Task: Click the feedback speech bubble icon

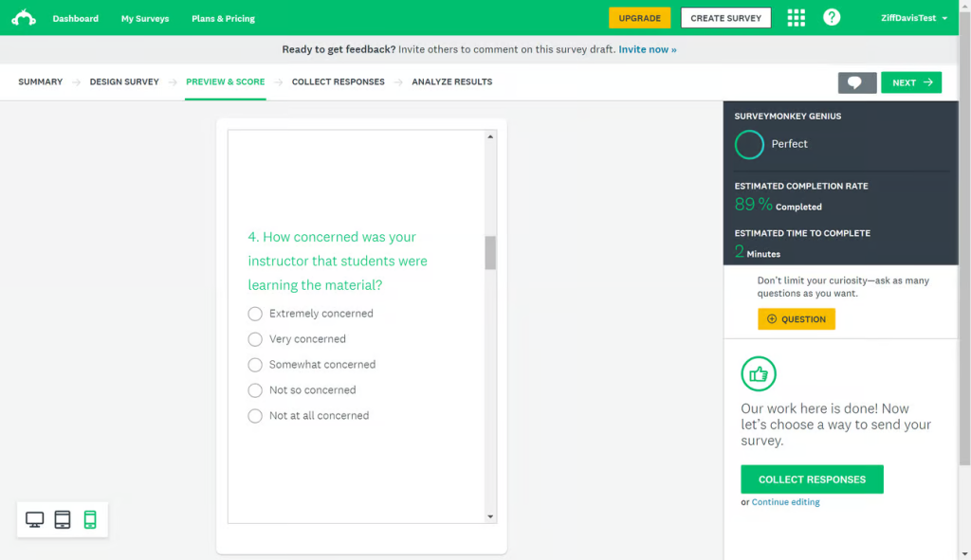Action: (856, 82)
